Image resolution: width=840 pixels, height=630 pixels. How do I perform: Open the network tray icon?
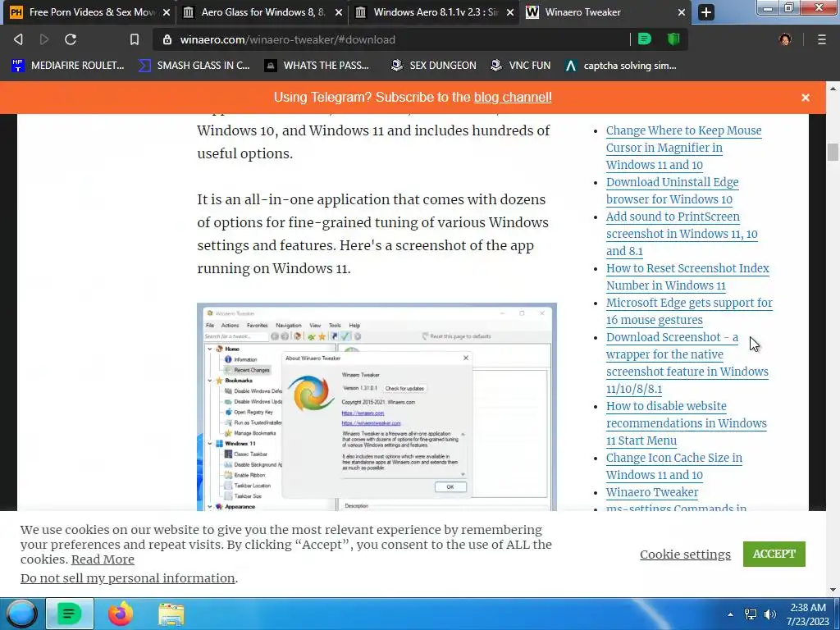point(751,614)
